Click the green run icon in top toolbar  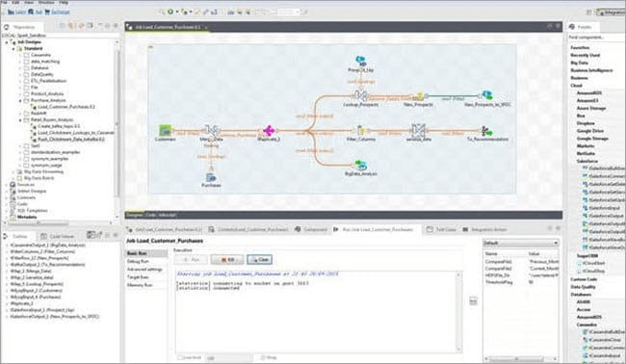click(170, 12)
